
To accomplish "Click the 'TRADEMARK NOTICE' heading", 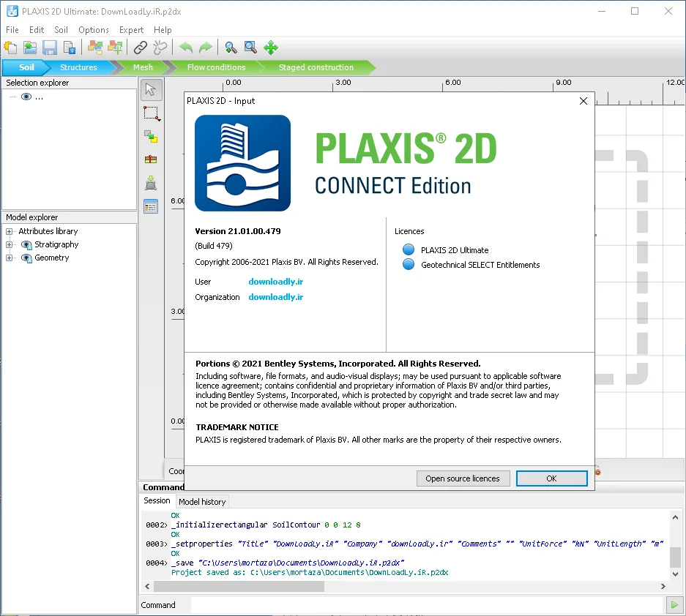I will [x=237, y=427].
